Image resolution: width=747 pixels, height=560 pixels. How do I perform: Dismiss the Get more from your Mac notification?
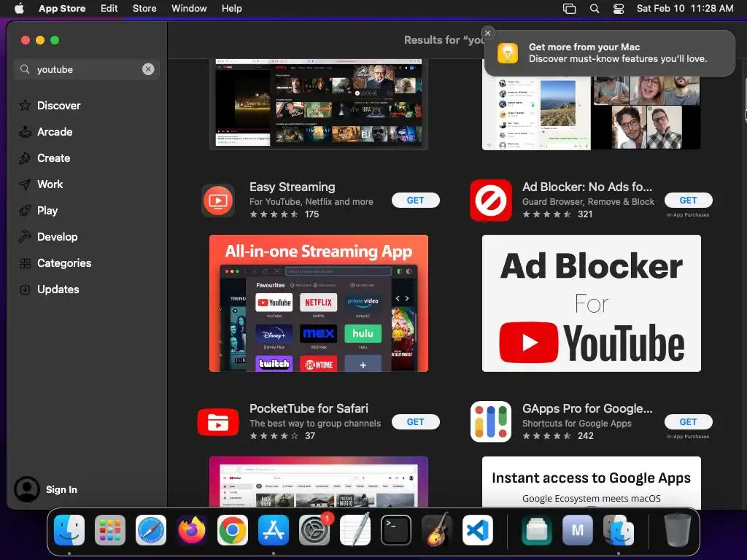pyautogui.click(x=487, y=33)
